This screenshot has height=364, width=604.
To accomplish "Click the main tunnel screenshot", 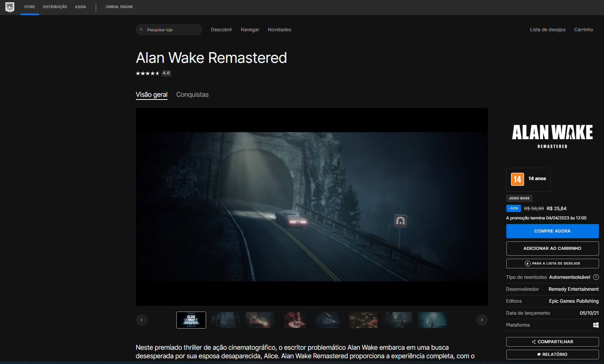I will tap(312, 207).
